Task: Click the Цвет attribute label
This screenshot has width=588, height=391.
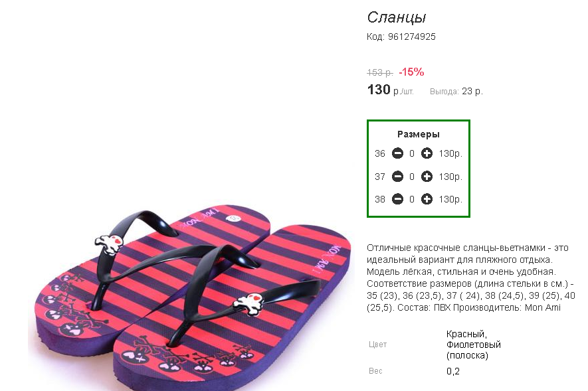Action: click(x=377, y=345)
